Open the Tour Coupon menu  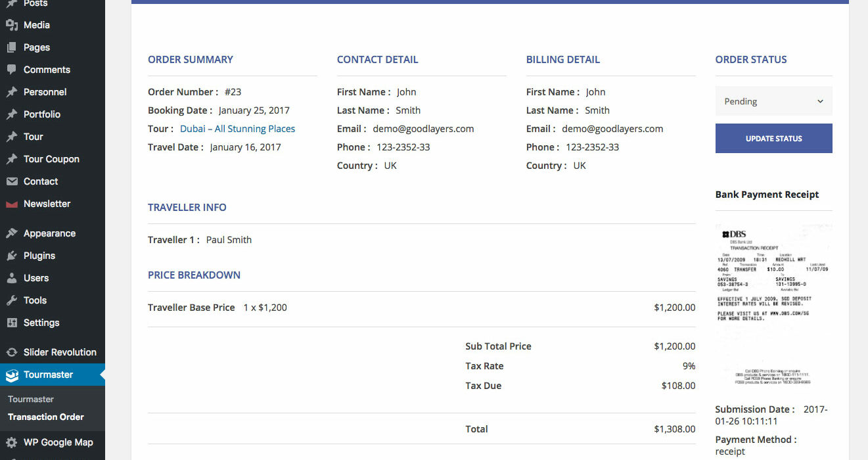[51, 159]
